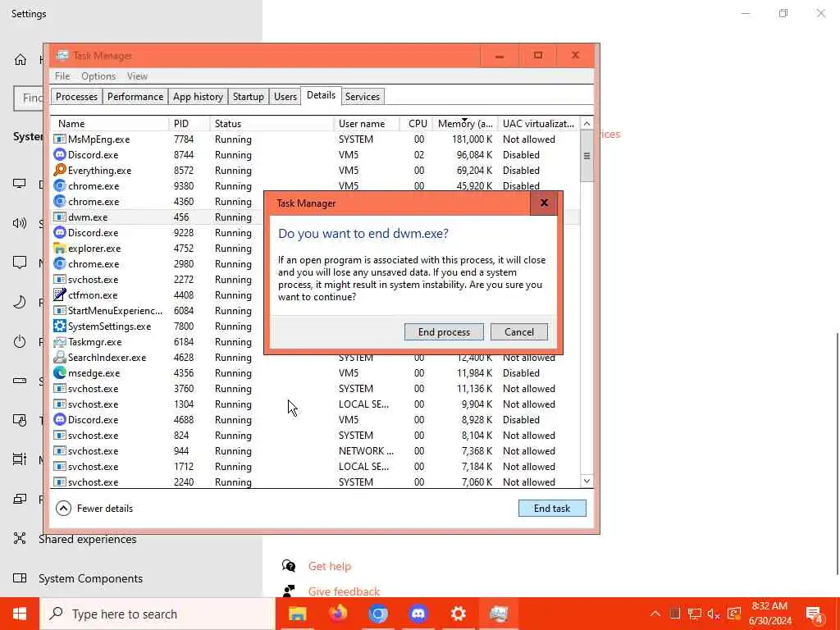
Task: Sort by the Name column header
Action: (110, 123)
